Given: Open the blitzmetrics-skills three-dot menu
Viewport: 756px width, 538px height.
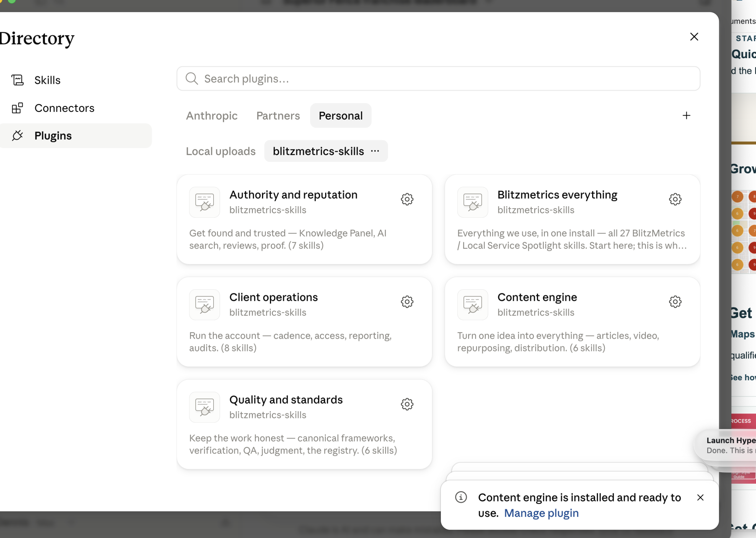Looking at the screenshot, I should coord(375,151).
